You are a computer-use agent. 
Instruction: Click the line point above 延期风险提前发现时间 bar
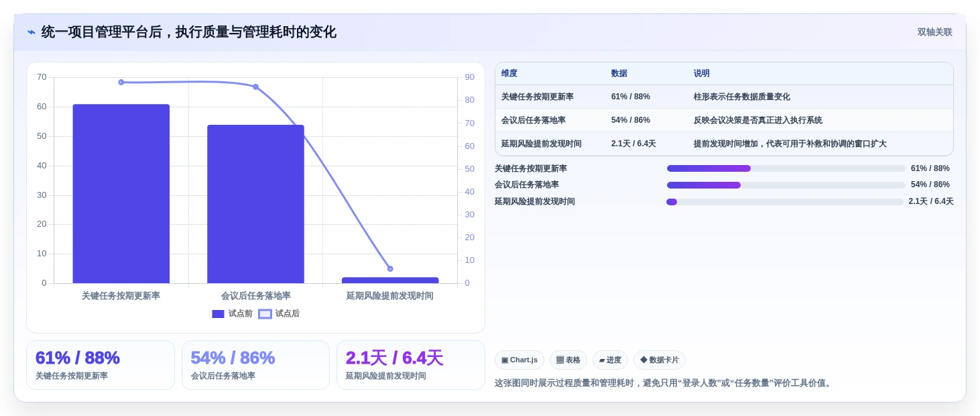pos(390,268)
